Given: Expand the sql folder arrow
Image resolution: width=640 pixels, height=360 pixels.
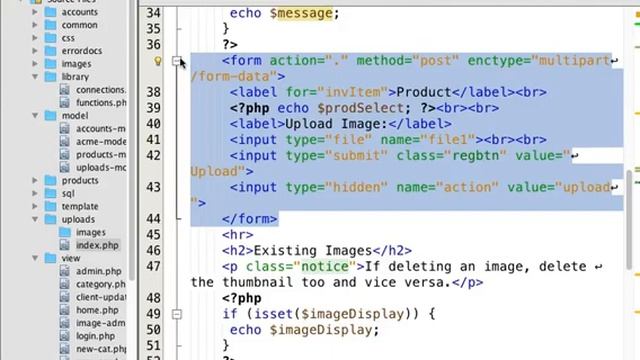Looking at the screenshot, I should 35,193.
